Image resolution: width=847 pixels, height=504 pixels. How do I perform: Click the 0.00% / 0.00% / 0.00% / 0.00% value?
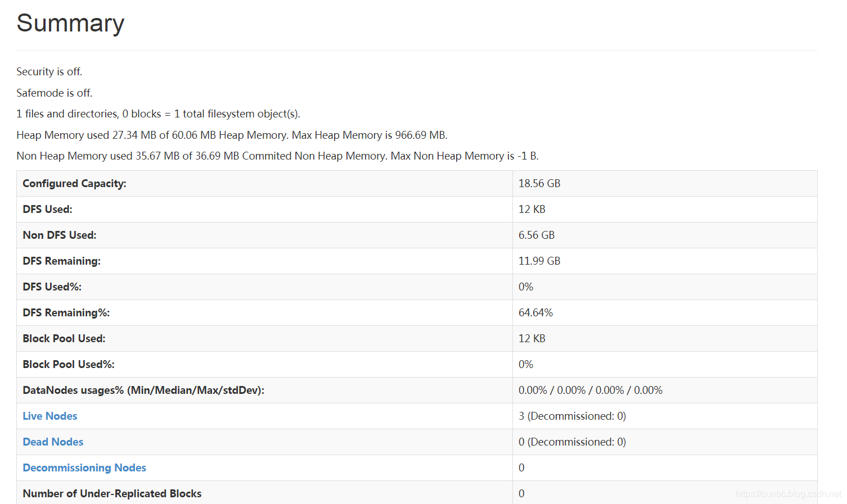click(x=591, y=390)
